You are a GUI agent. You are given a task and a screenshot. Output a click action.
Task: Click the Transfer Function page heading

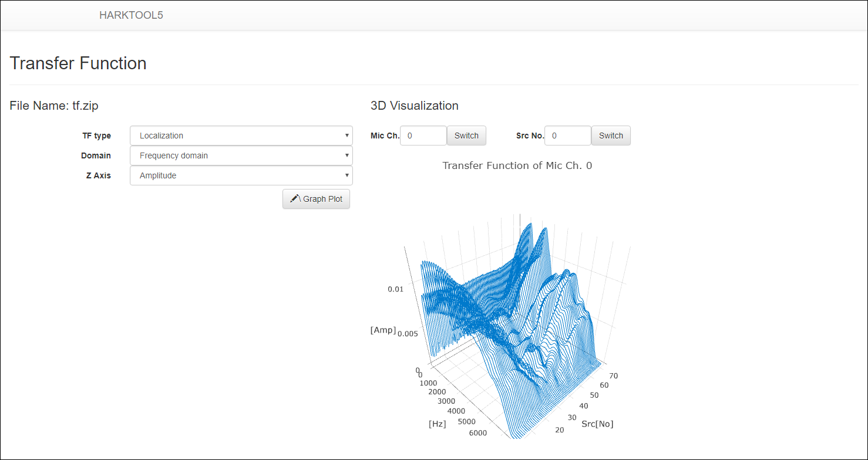tap(78, 63)
